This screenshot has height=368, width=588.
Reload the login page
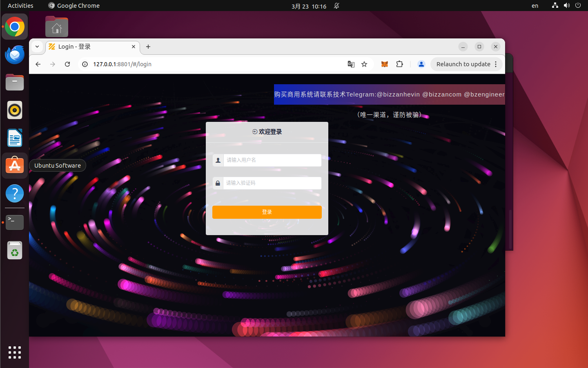[x=67, y=64]
